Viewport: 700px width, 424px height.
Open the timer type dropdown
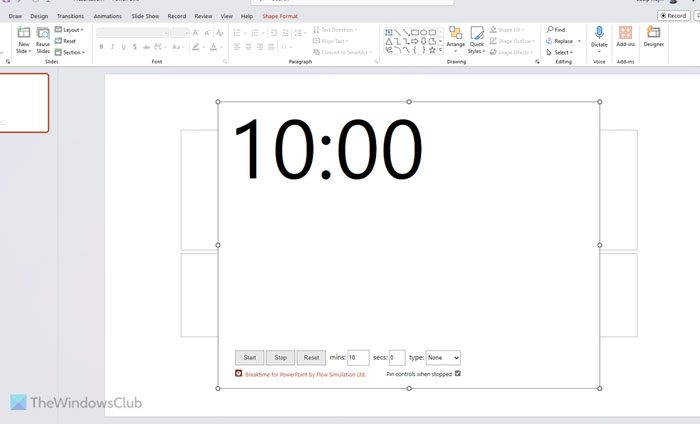pos(443,358)
